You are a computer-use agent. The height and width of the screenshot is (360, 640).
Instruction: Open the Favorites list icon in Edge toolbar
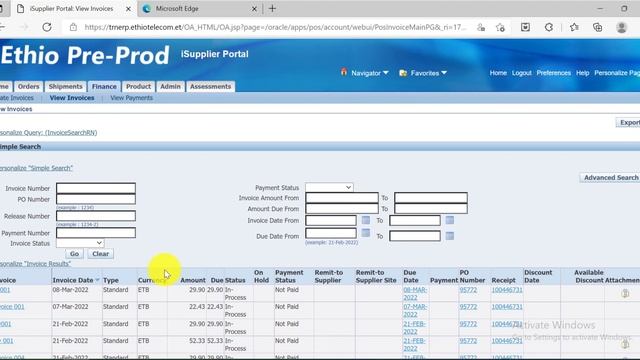pos(574,27)
